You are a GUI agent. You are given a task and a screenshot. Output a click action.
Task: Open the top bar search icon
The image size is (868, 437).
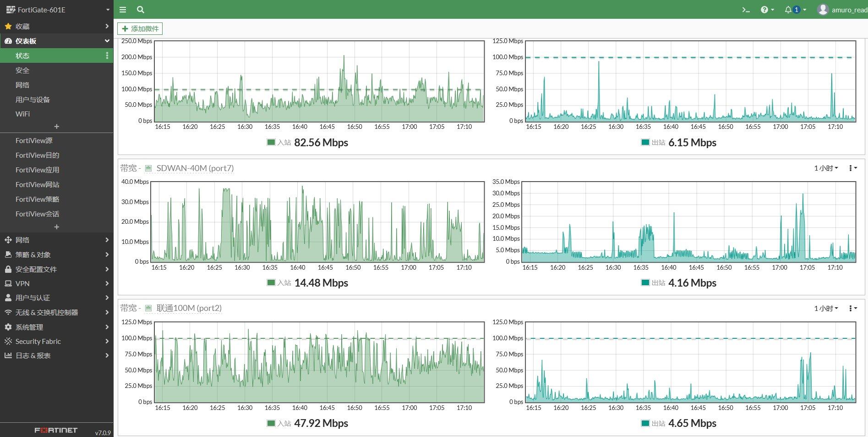point(141,9)
